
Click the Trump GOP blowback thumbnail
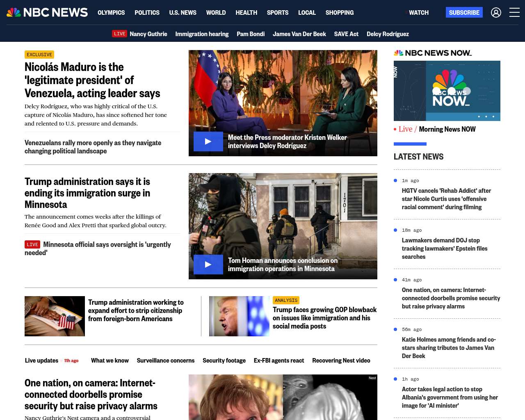239,316
